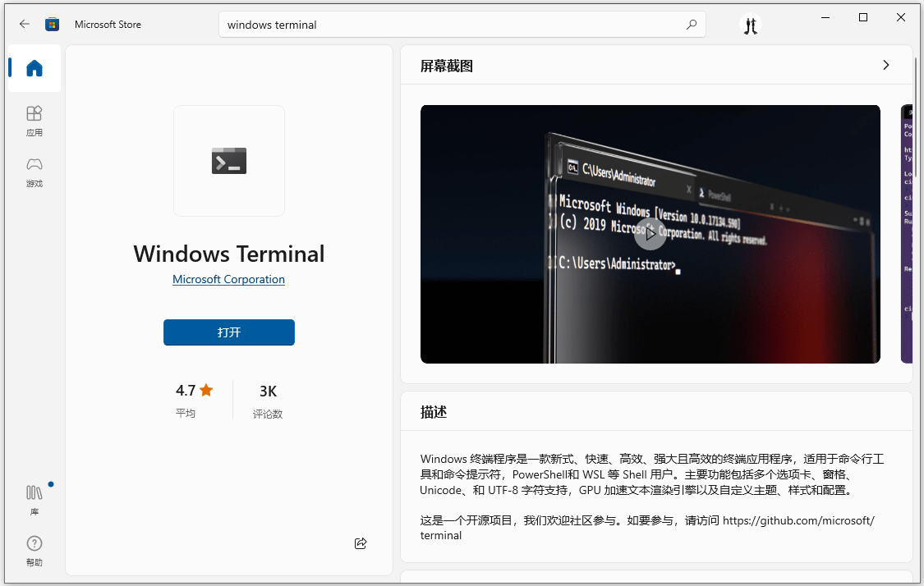
Task: Maximize the Microsoft Store window
Action: click(863, 18)
